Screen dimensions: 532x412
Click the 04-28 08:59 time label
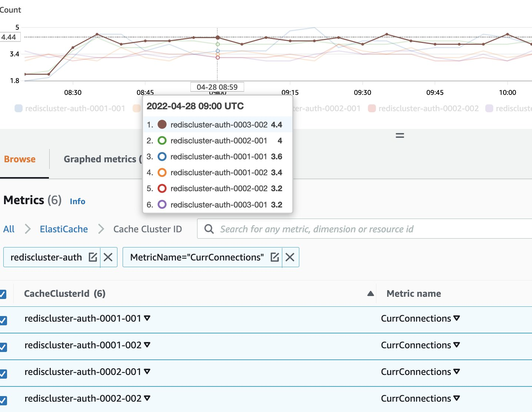pos(217,87)
